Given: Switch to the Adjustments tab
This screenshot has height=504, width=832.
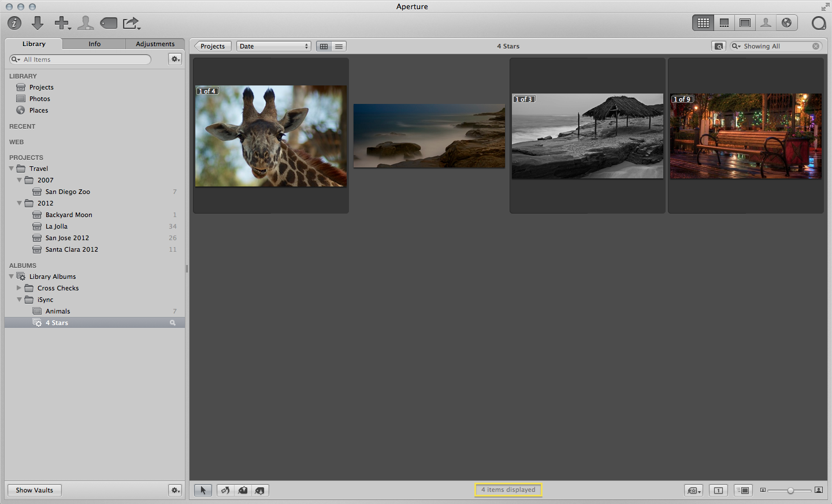Looking at the screenshot, I should pos(155,44).
